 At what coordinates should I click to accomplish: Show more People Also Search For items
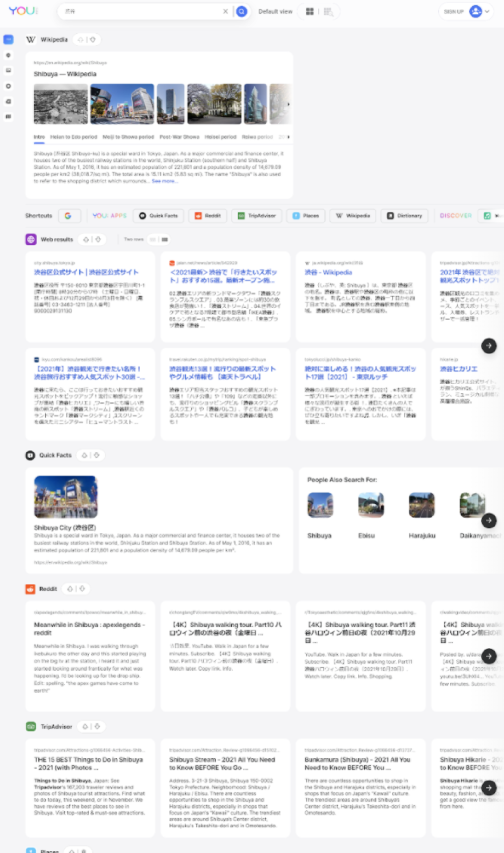click(489, 521)
